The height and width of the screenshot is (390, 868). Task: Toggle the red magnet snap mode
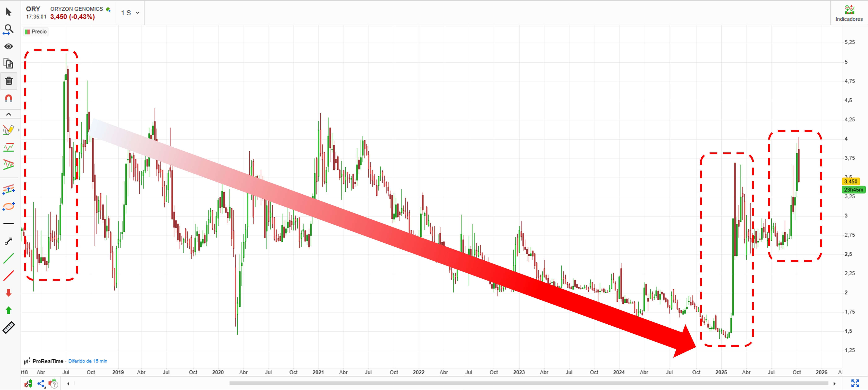[x=9, y=98]
